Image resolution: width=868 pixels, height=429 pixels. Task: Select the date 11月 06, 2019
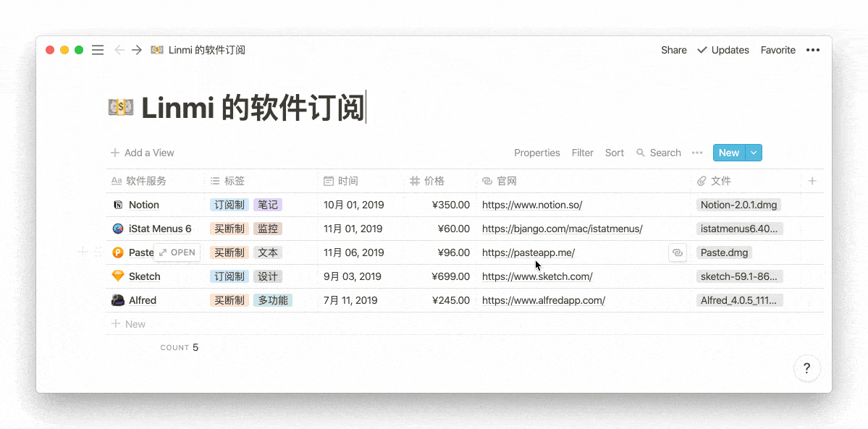[x=354, y=253]
